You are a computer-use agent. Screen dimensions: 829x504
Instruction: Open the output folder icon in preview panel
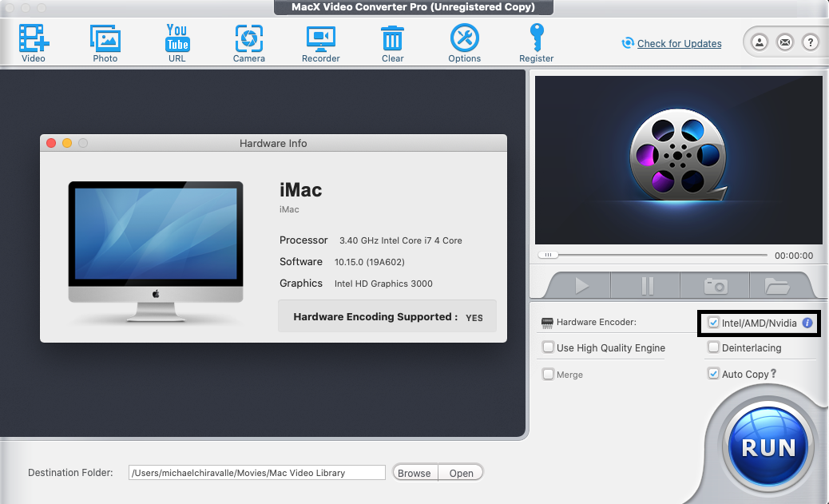pyautogui.click(x=776, y=286)
